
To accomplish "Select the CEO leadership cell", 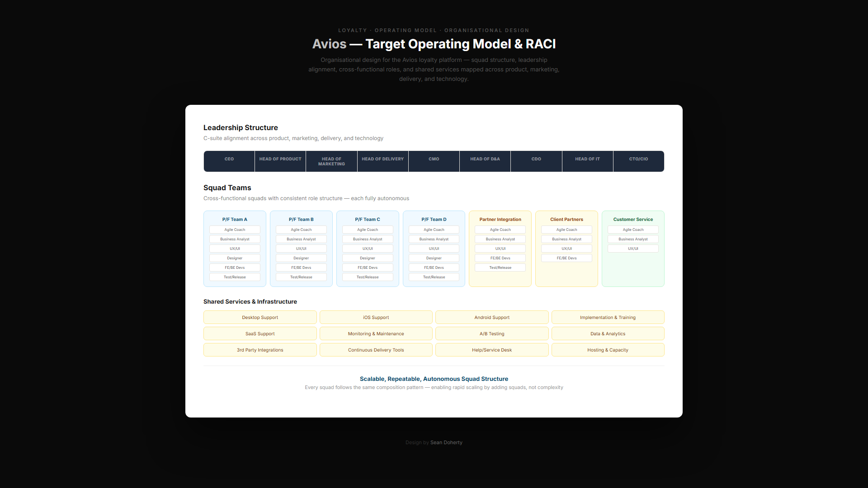I will point(229,161).
